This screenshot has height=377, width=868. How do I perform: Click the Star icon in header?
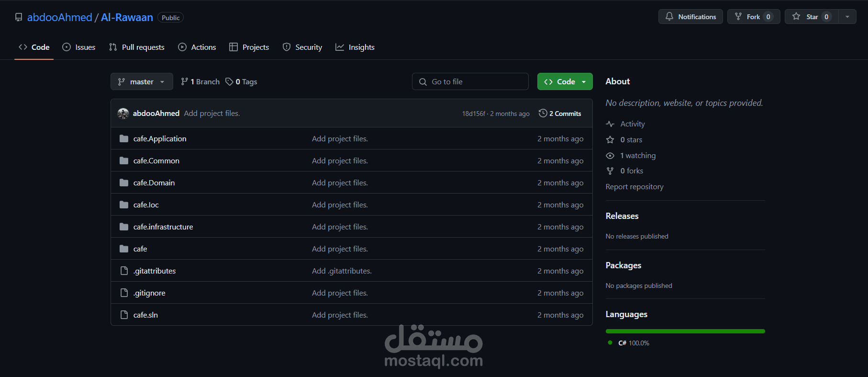[x=796, y=16]
